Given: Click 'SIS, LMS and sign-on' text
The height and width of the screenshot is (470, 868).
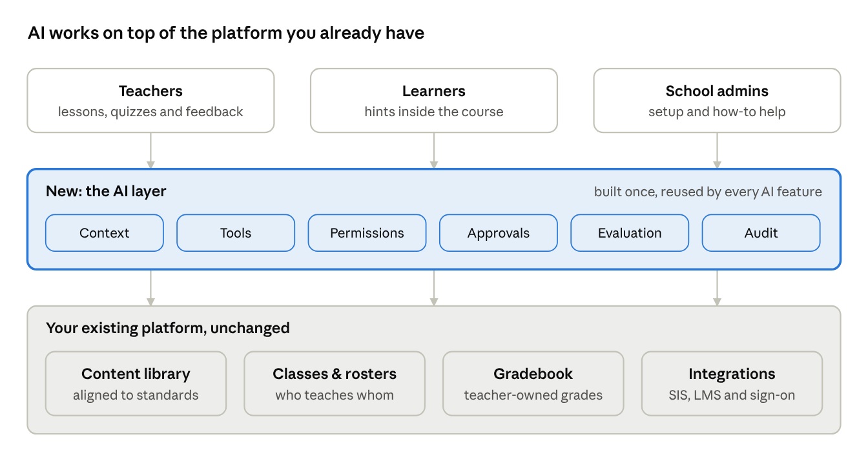Looking at the screenshot, I should (732, 395).
